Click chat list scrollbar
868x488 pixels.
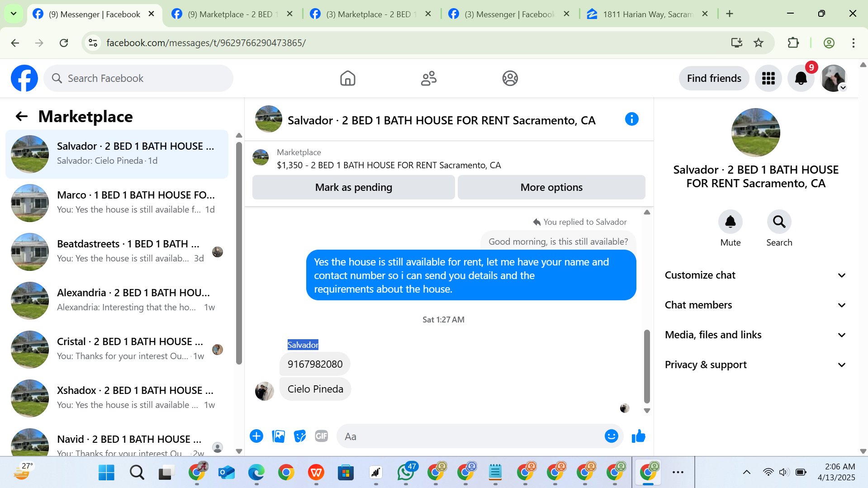coord(239,253)
